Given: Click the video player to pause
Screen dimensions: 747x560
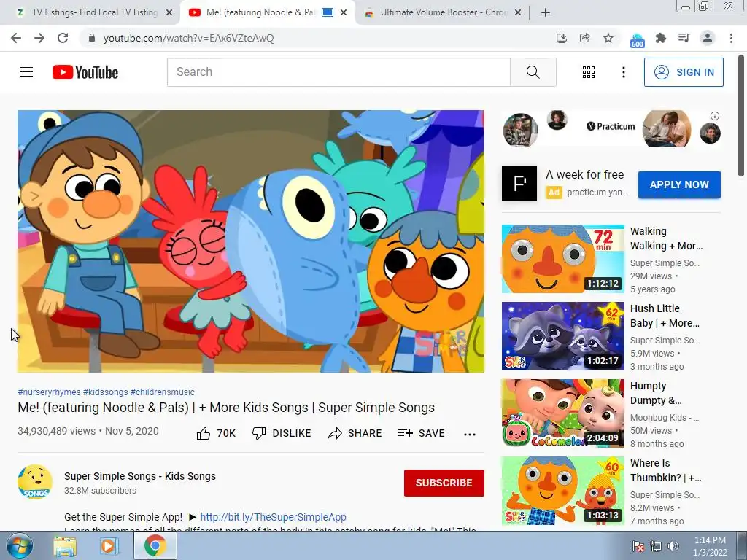Looking at the screenshot, I should click(251, 241).
